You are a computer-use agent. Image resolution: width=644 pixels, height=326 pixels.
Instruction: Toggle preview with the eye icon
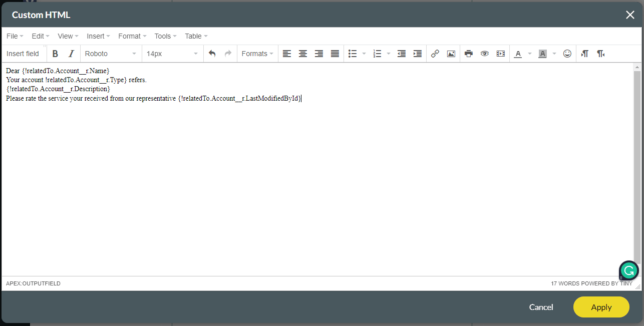tap(485, 54)
